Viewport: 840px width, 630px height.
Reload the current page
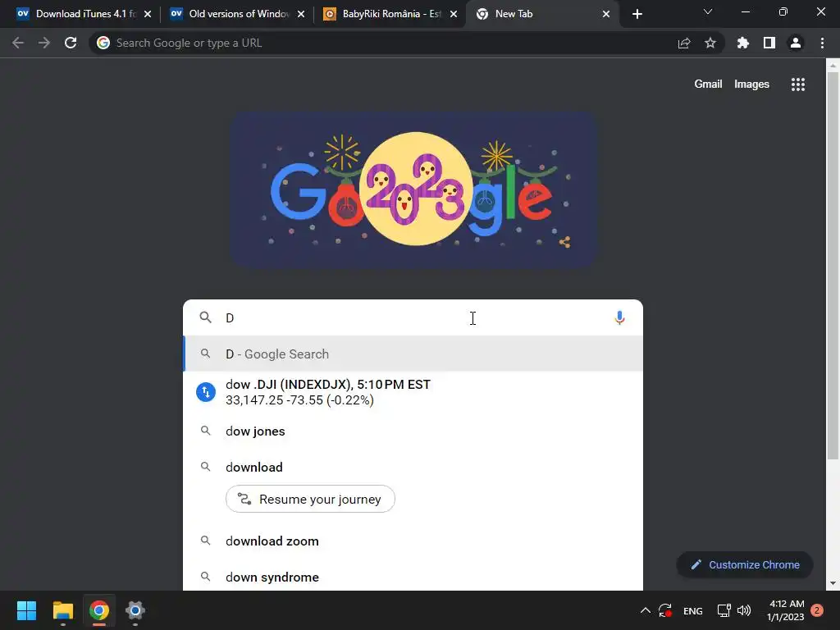click(71, 43)
